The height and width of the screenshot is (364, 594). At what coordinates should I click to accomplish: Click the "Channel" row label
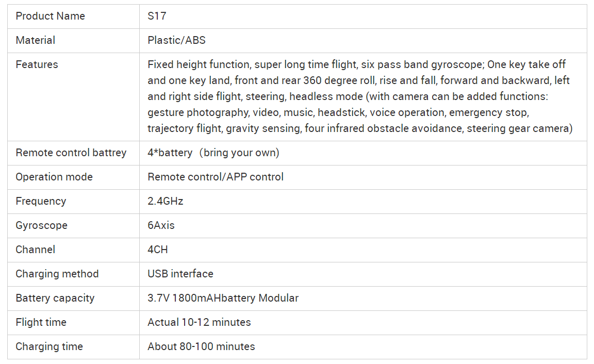pyautogui.click(x=35, y=250)
